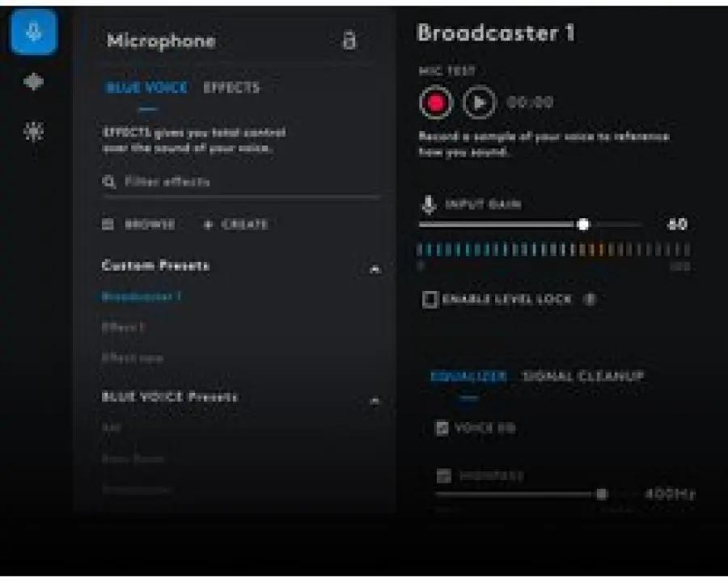Viewport: 728px width, 582px height.
Task: Click the CREATE button
Action: 236,225
